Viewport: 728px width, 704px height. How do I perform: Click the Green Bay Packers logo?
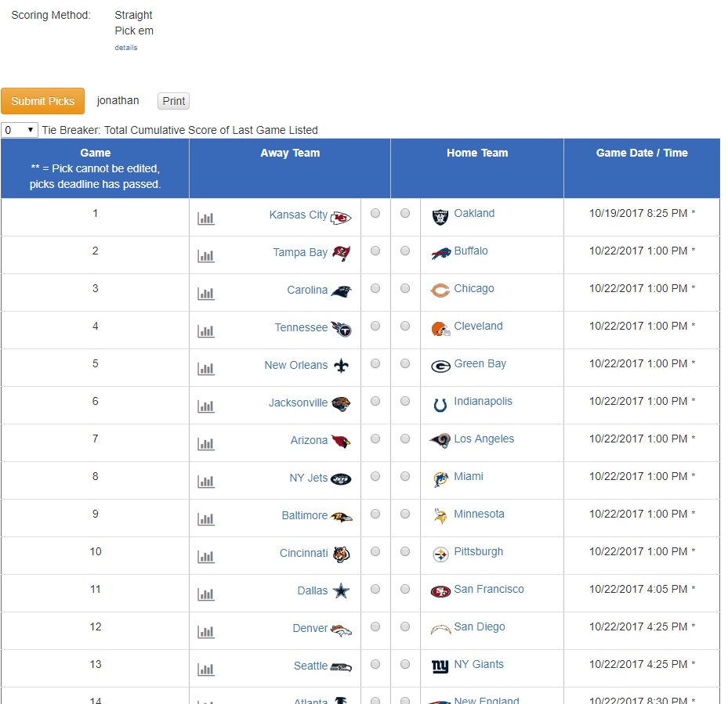coord(440,366)
